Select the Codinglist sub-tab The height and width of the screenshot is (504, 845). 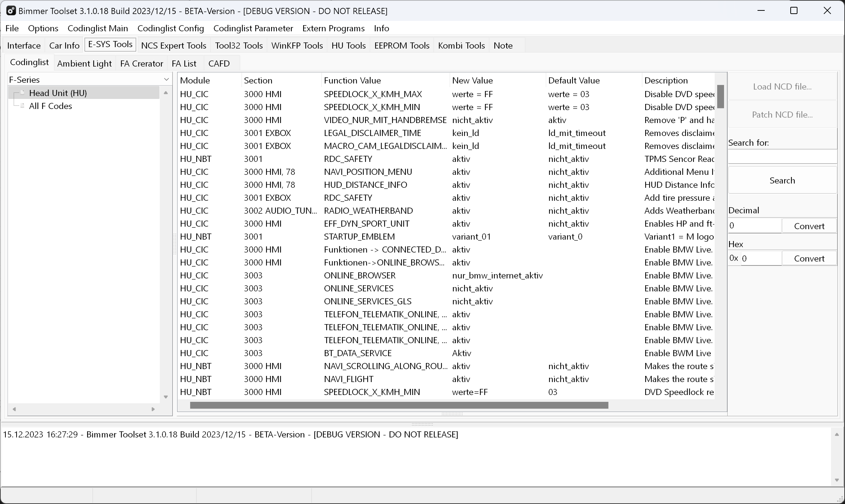coord(29,62)
